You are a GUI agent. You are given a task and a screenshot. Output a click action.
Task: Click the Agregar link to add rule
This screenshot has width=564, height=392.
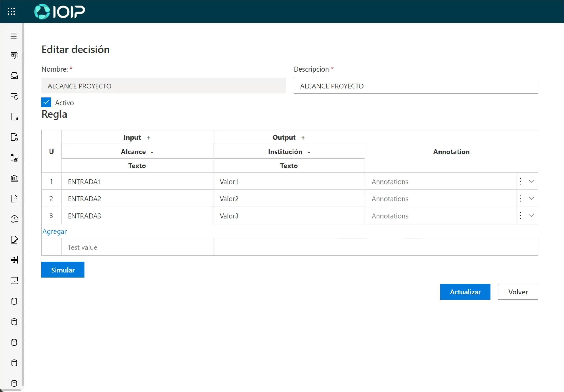[55, 232]
